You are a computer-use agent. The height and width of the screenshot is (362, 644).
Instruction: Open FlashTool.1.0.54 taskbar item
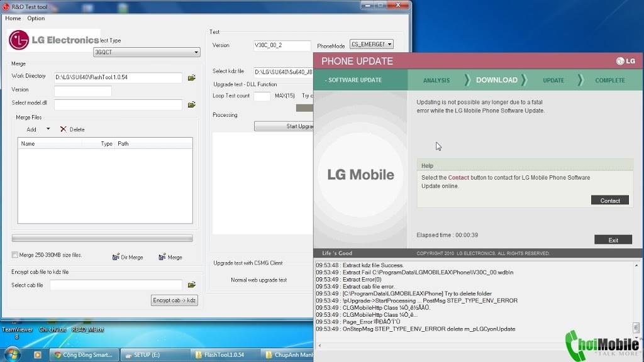click(226, 354)
